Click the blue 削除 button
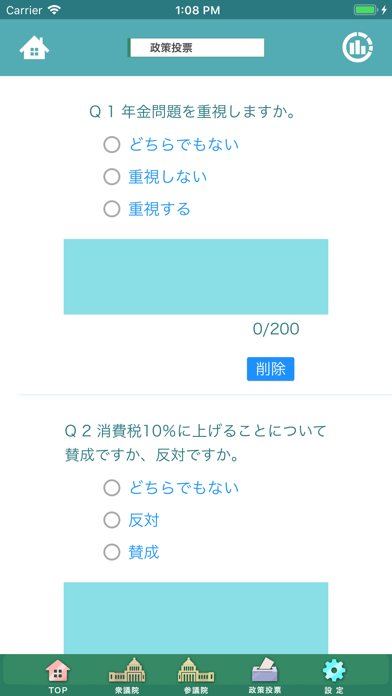 pyautogui.click(x=270, y=369)
